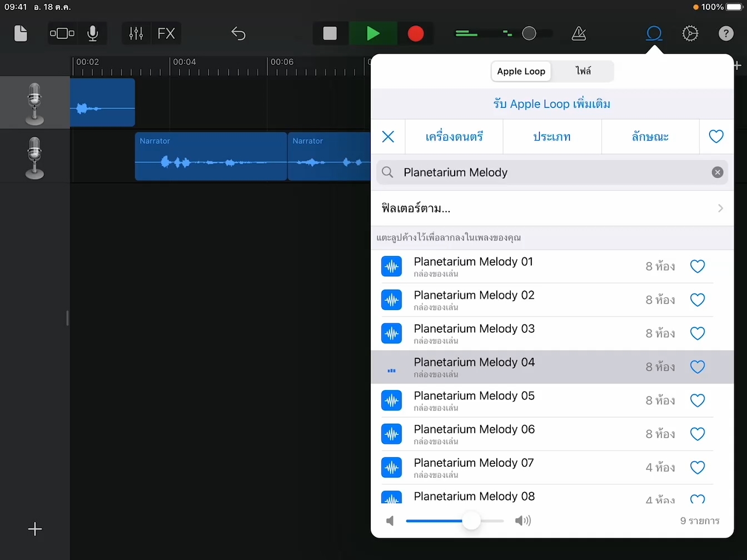Close the Loop Browser via loop icon

654,33
